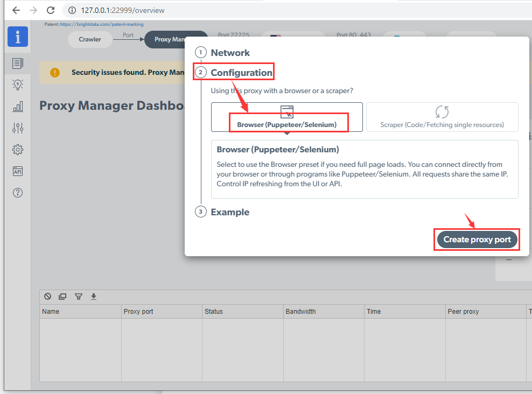
Task: Click the Bright Data logo icon
Action: click(x=18, y=37)
